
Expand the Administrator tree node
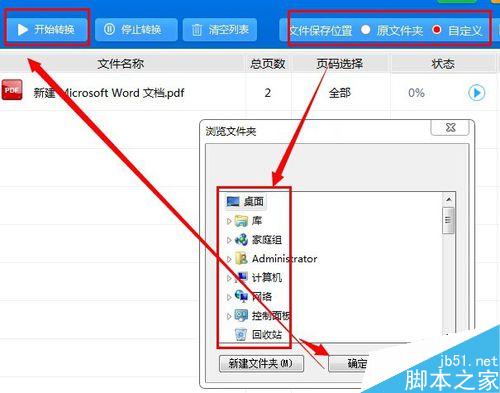coord(229,259)
